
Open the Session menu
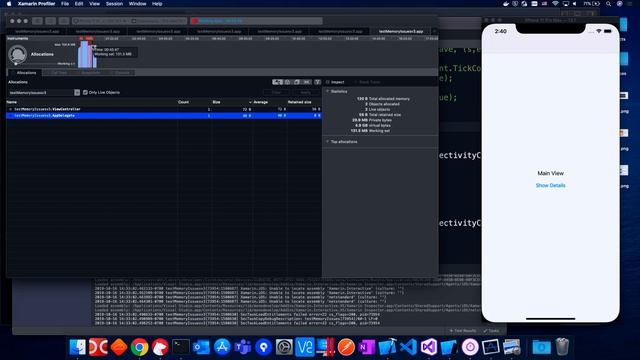coord(114,4)
